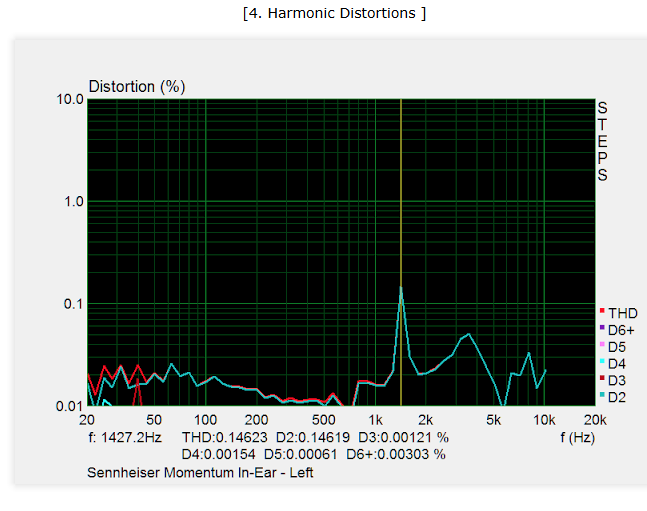Click the '[4. Harmonic Distortions ]' heading

(x=334, y=13)
